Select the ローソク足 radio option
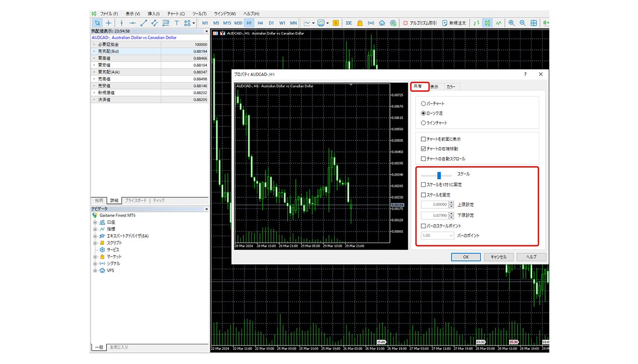 [x=432, y=113]
